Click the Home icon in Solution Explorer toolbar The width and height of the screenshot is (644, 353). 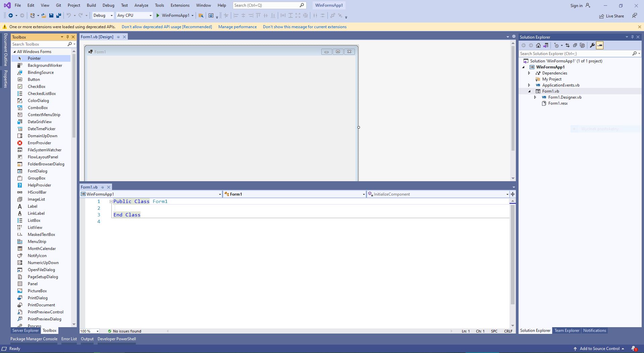pos(538,45)
